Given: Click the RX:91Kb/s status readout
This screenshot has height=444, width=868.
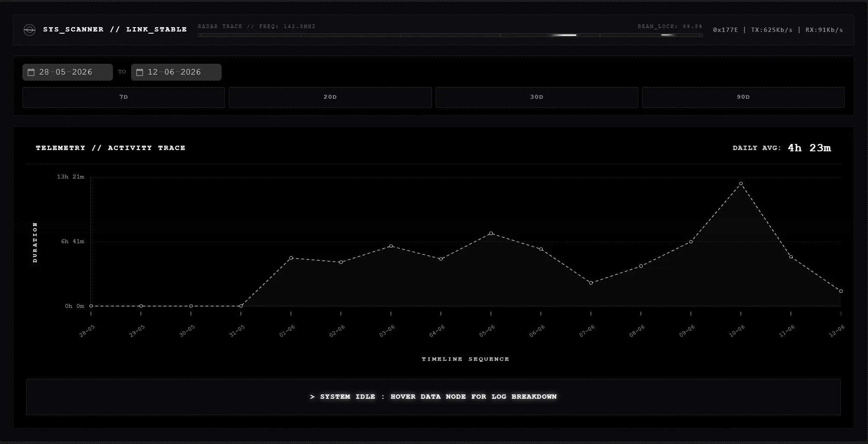Looking at the screenshot, I should point(824,30).
